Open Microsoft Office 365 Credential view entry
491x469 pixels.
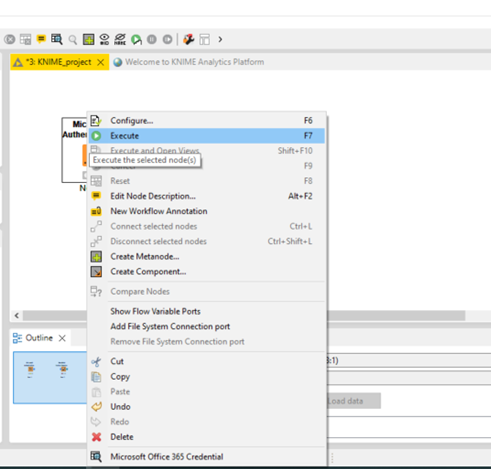207,457
